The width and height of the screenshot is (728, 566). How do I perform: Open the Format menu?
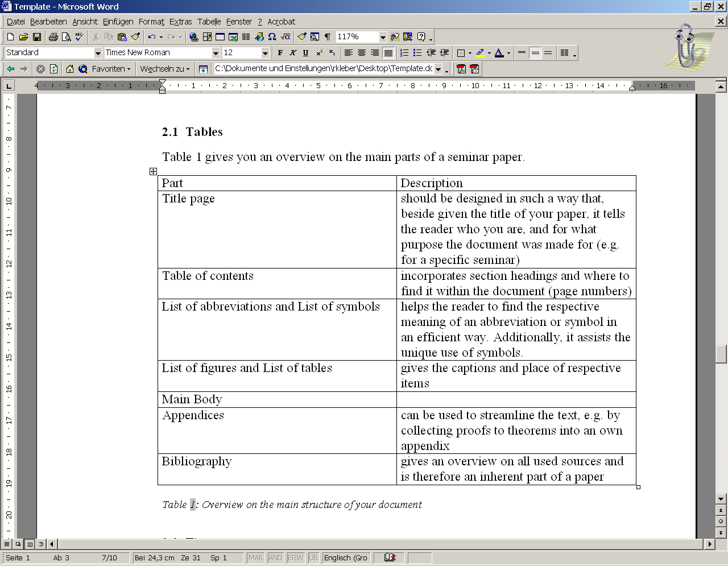point(151,22)
